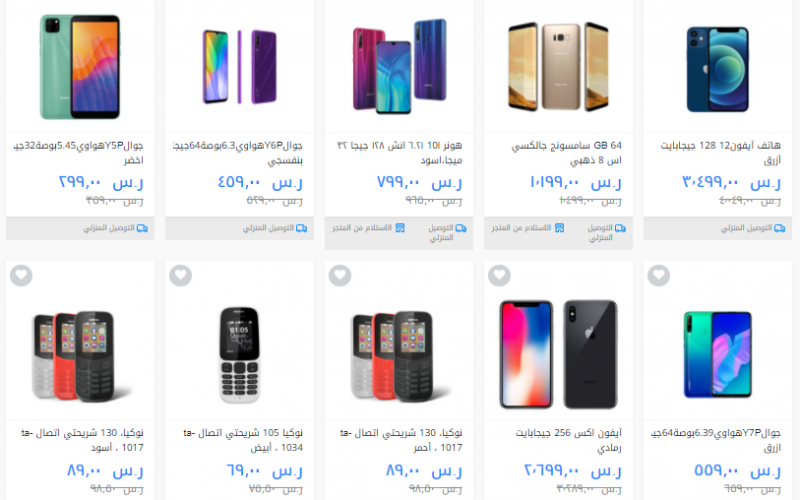Viewport: 800px width, 500px height.
Task: Toggle wishlist heart on iPhone X 256
Action: tap(499, 276)
